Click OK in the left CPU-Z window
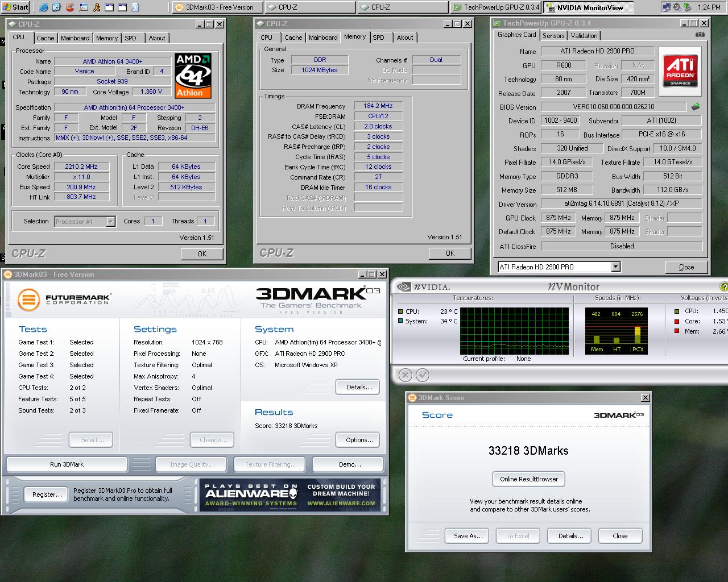The height and width of the screenshot is (582, 728). 202,253
